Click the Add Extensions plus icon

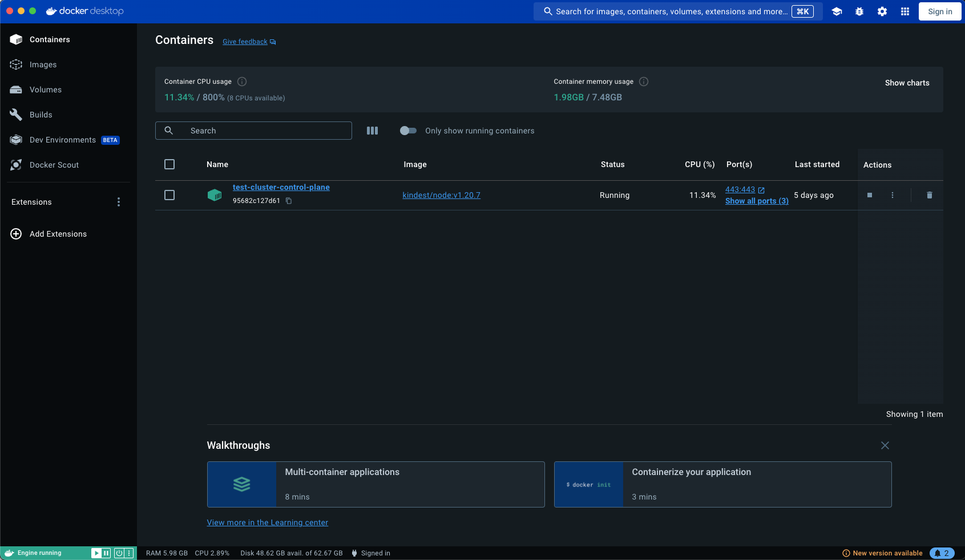(16, 234)
